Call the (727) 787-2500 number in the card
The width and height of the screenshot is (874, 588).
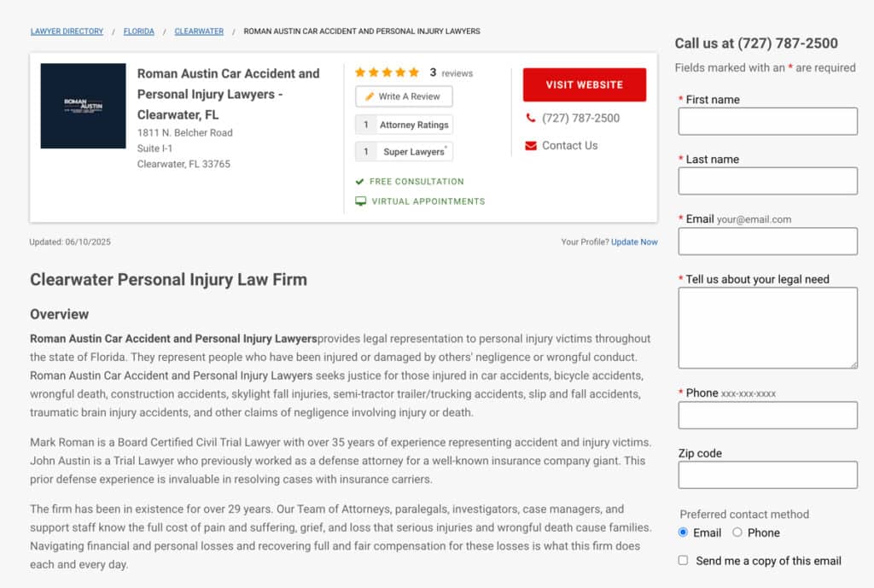pyautogui.click(x=580, y=118)
